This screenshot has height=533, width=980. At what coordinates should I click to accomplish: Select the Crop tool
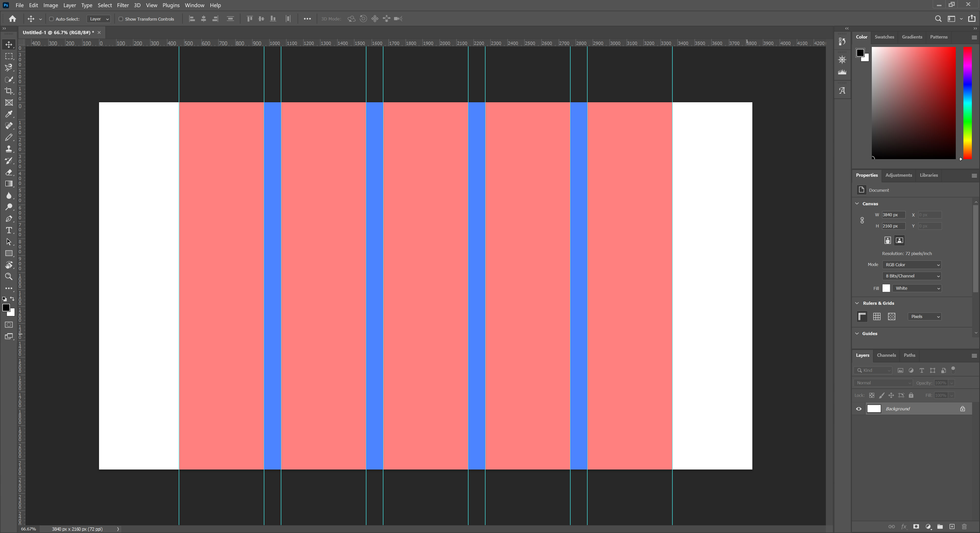coord(9,91)
